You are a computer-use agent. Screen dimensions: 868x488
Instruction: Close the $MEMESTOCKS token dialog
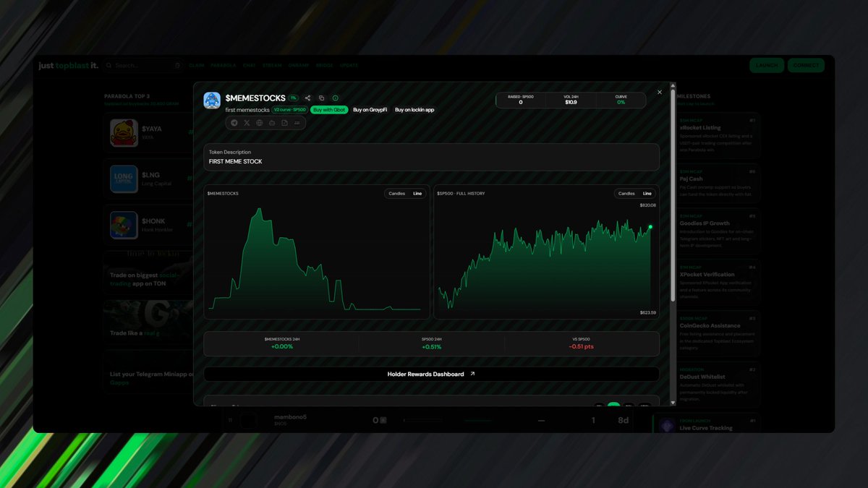point(660,92)
